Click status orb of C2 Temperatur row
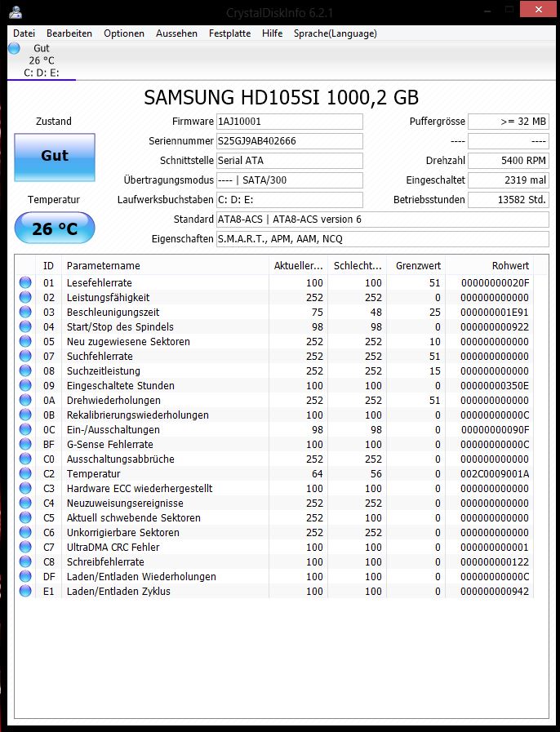 click(x=25, y=474)
